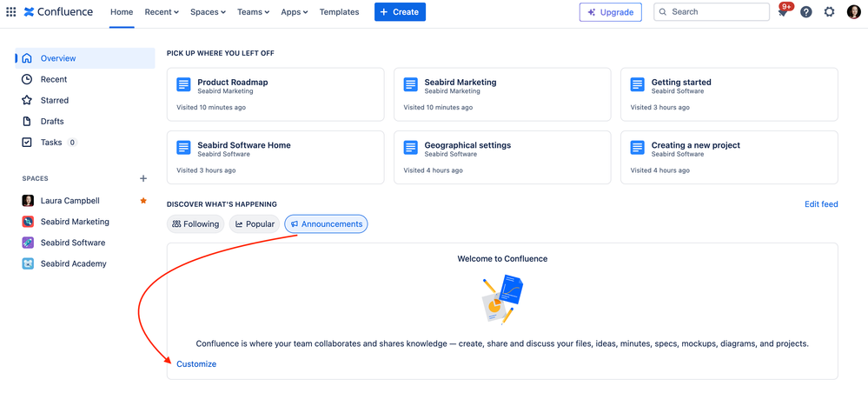Screen dimensions: 868x393
Task: Open the Product Roadmap card
Action: pyautogui.click(x=275, y=94)
